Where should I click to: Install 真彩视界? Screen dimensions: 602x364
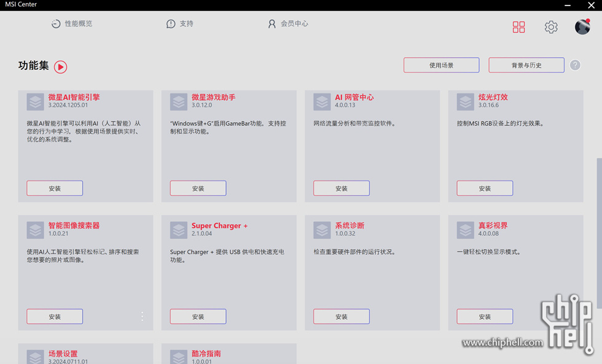(485, 317)
